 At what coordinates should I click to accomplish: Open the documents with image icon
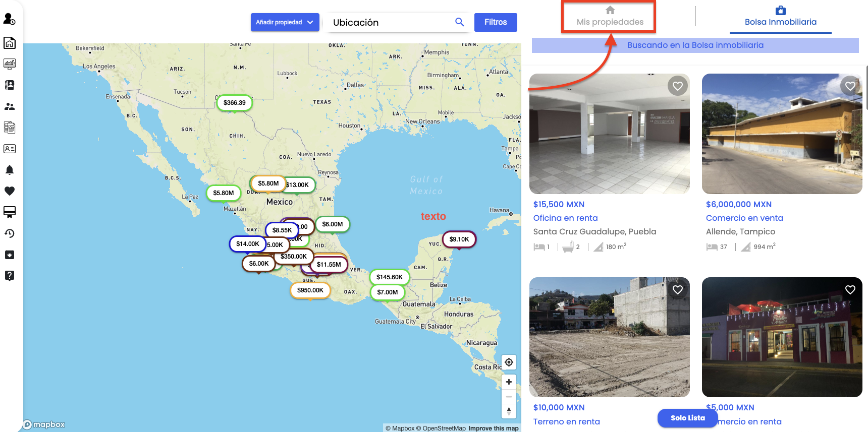coord(9,128)
